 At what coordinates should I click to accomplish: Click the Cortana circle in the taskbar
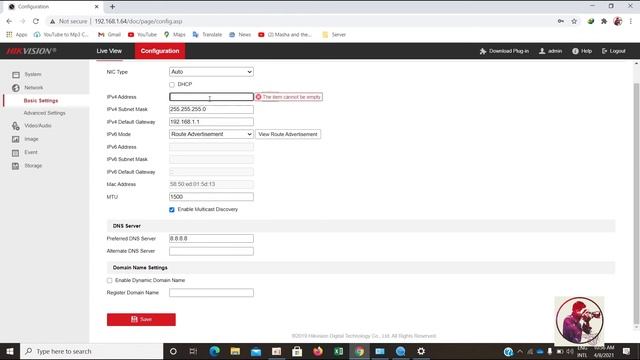coord(173,351)
